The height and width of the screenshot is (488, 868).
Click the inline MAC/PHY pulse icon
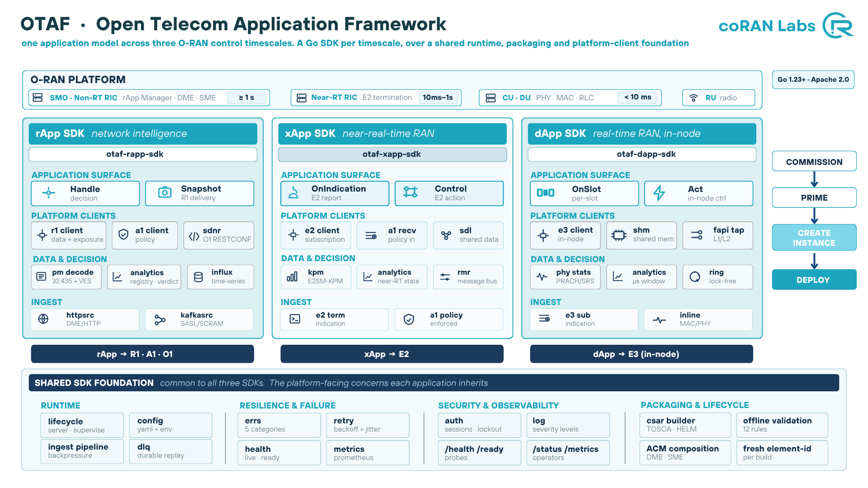coord(660,320)
